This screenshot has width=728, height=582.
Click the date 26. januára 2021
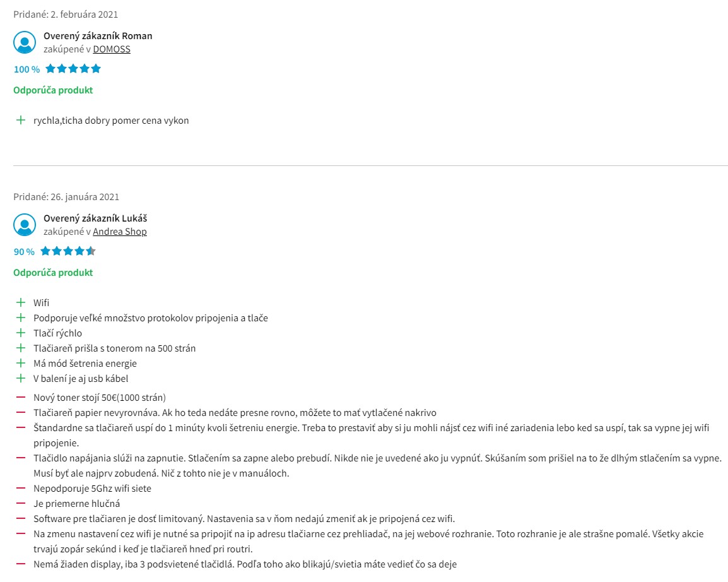tap(85, 197)
